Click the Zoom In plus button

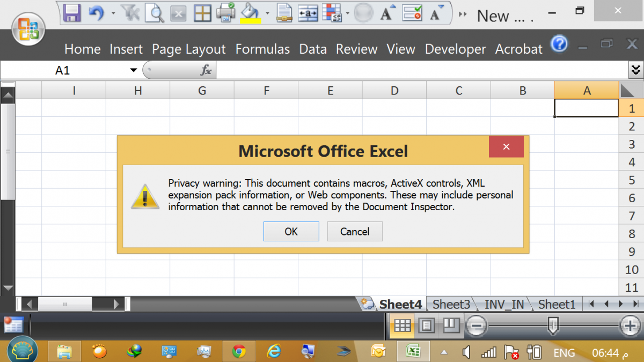point(630,325)
